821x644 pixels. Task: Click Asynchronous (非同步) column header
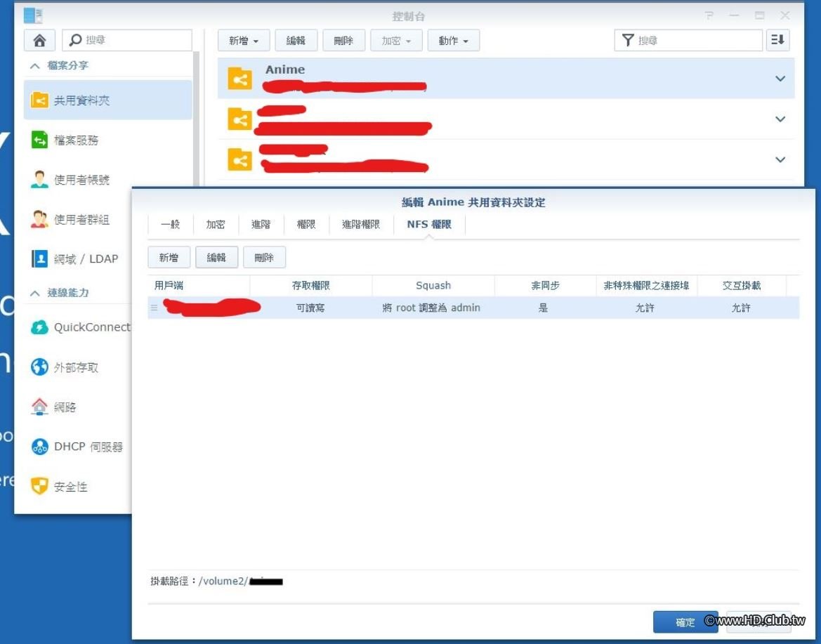545,285
